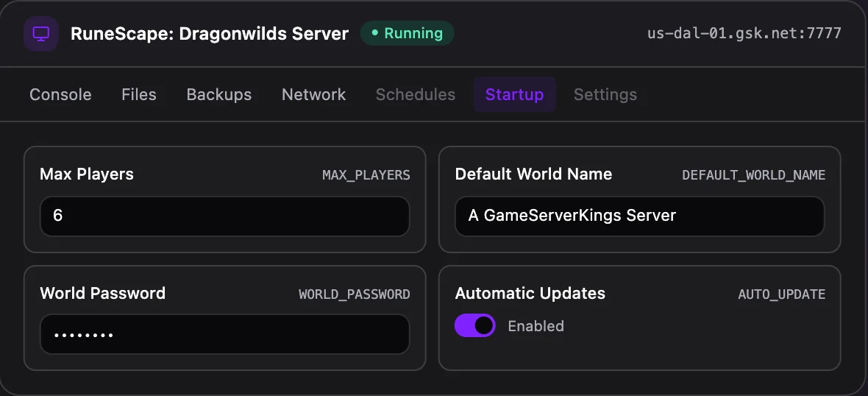Click the AUTO_UPDATE variable label
868x396 pixels.
(x=782, y=294)
